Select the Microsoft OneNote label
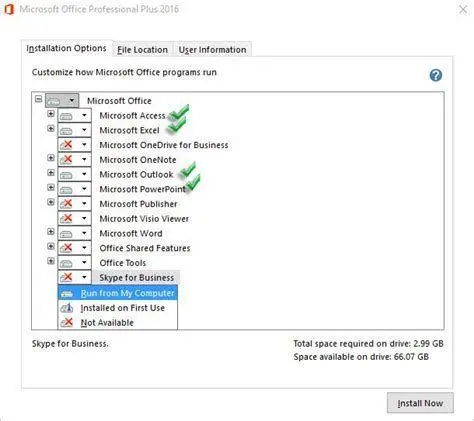The width and height of the screenshot is (474, 421). click(x=138, y=160)
